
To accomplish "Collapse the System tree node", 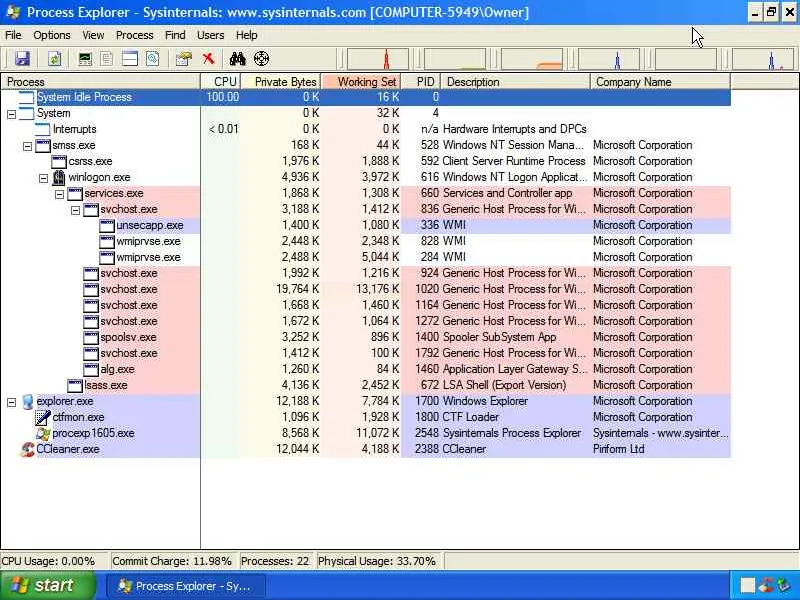I will click(11, 114).
